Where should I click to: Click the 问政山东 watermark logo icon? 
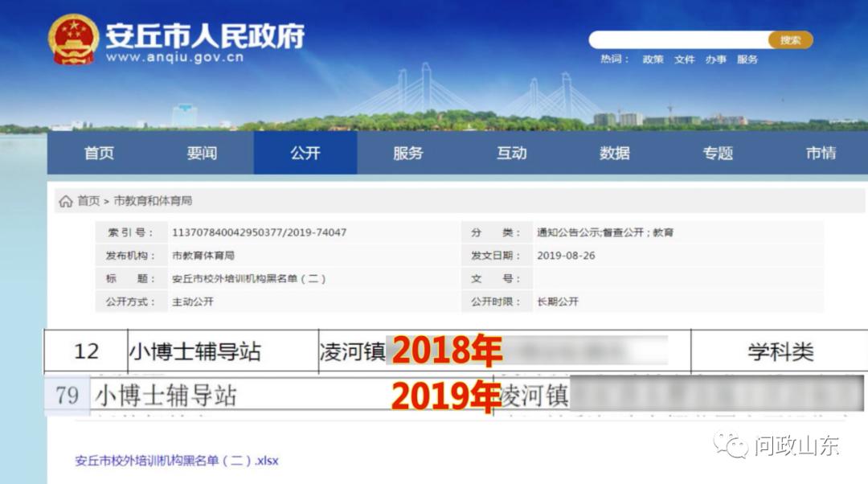tap(734, 448)
